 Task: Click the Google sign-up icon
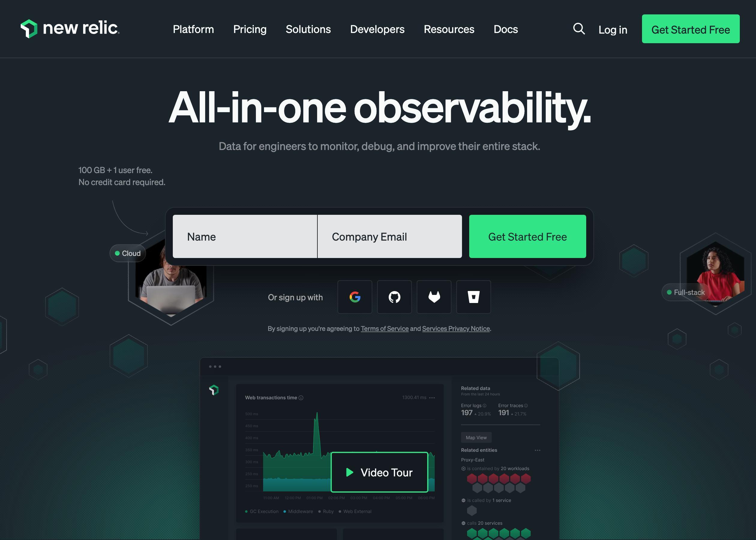tap(355, 297)
